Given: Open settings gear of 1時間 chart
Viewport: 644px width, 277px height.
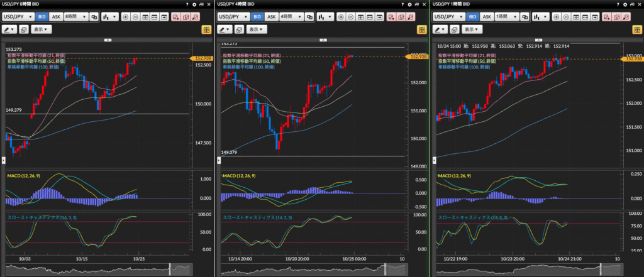Looking at the screenshot, I should [624, 4].
